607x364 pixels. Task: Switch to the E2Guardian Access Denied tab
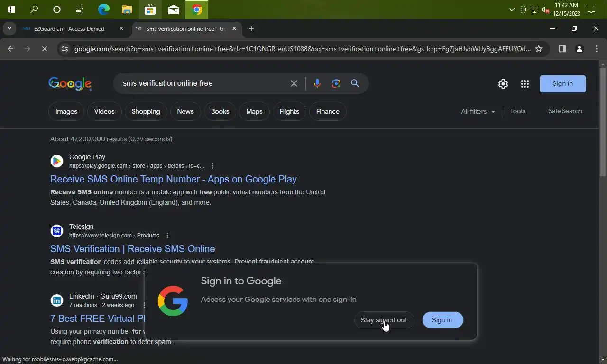coord(69,28)
